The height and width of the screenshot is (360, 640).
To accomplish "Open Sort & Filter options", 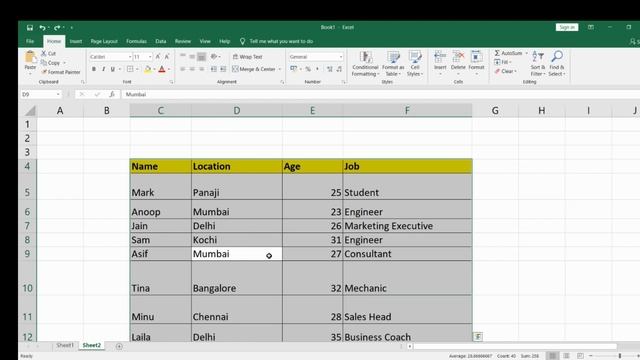I will [x=538, y=64].
